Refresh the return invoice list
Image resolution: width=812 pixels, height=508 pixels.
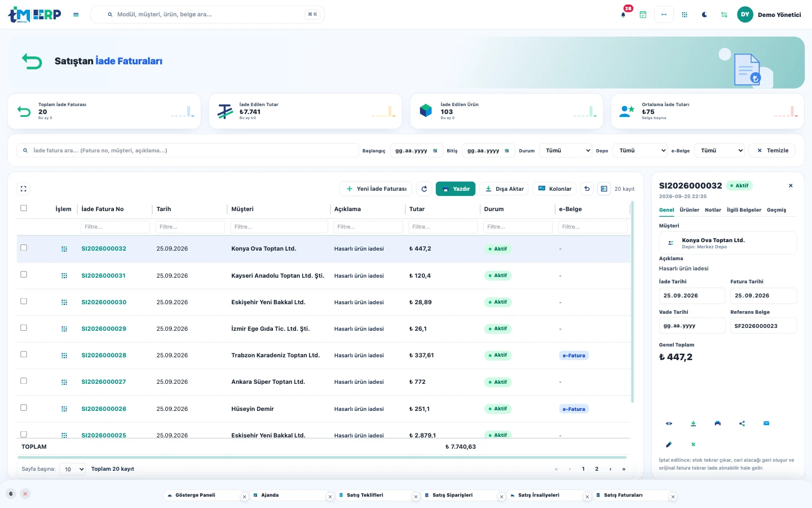[x=424, y=189]
